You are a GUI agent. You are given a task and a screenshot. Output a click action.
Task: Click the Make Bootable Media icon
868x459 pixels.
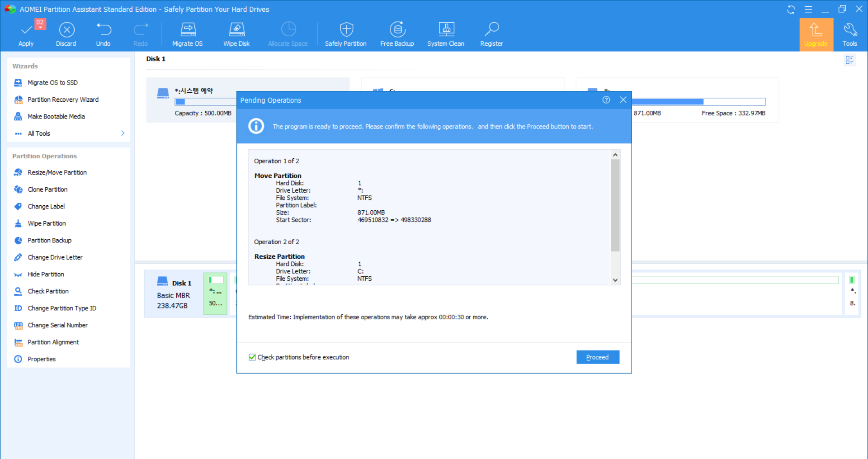[x=18, y=117]
